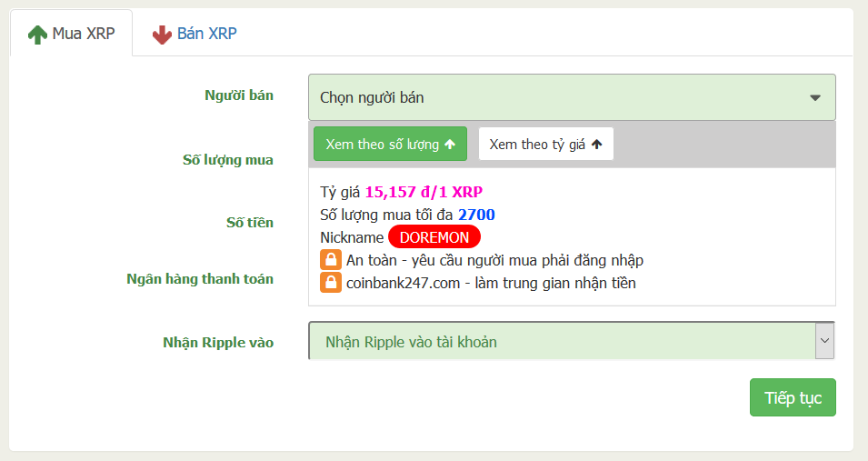Click the Nickname label text

[352, 237]
